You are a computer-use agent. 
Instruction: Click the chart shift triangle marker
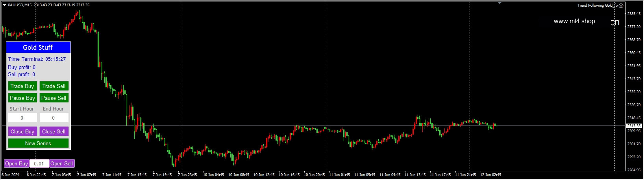point(500,3)
